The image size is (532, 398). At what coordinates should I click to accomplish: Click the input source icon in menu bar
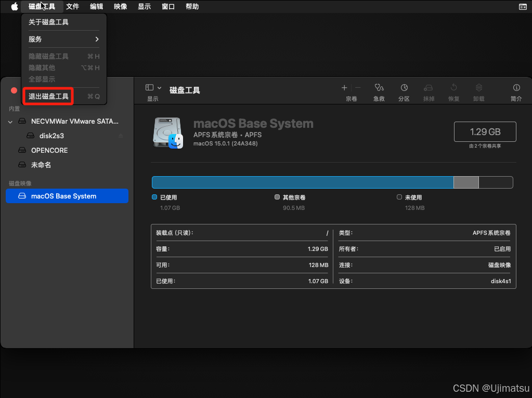pyautogui.click(x=523, y=7)
